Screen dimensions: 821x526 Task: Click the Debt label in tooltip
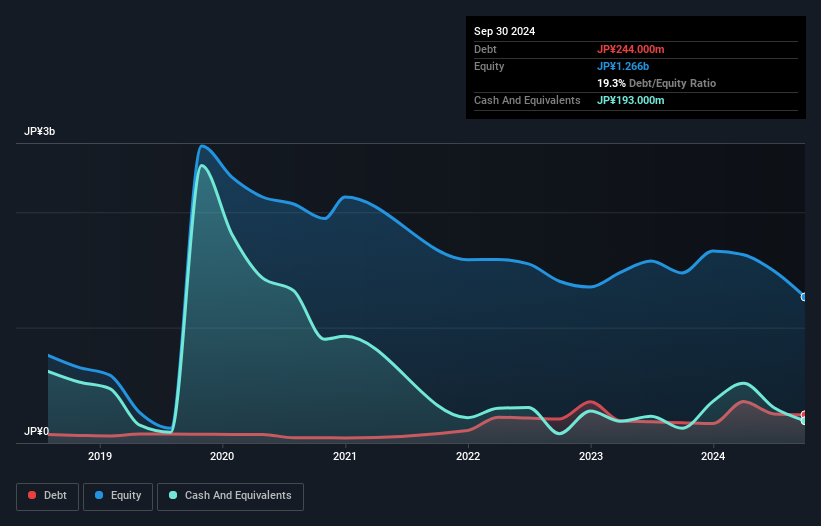(485, 49)
